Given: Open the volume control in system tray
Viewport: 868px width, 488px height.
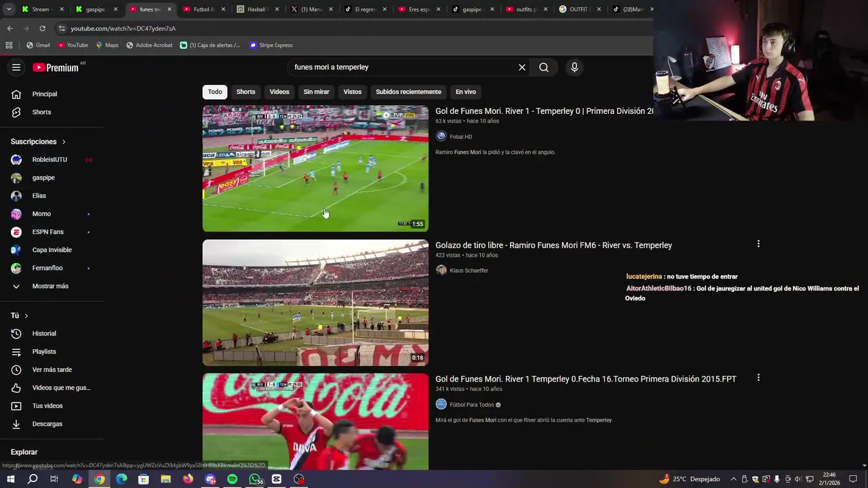Looking at the screenshot, I should 798,479.
